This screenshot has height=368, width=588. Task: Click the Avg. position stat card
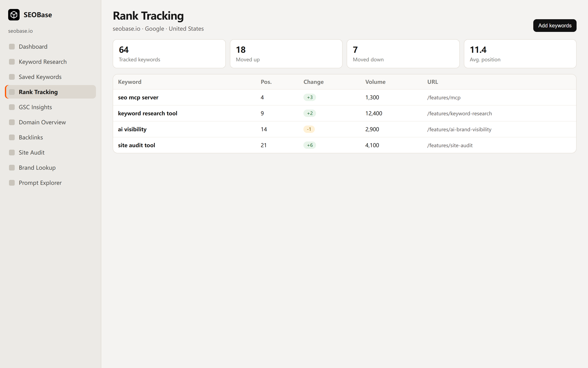tap(520, 54)
